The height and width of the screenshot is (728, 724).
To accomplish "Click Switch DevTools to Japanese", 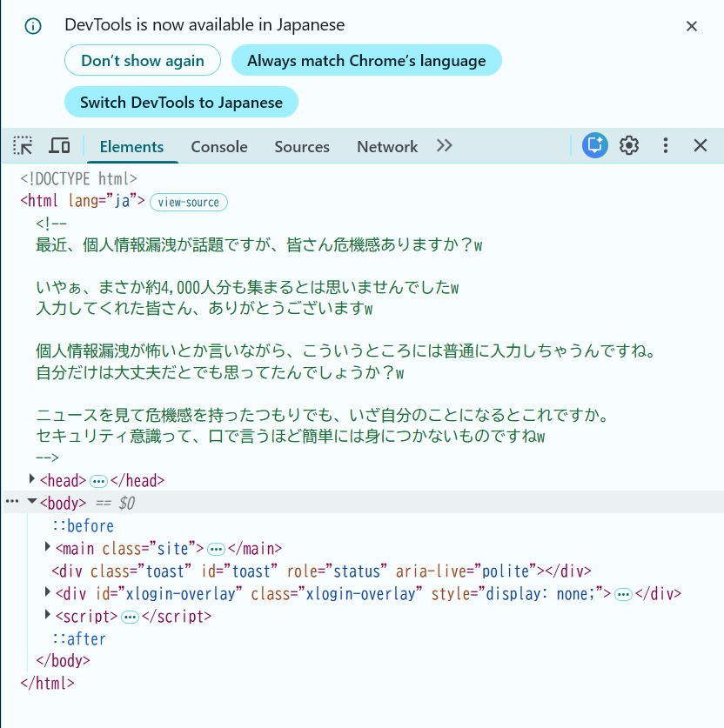I will coord(181,102).
